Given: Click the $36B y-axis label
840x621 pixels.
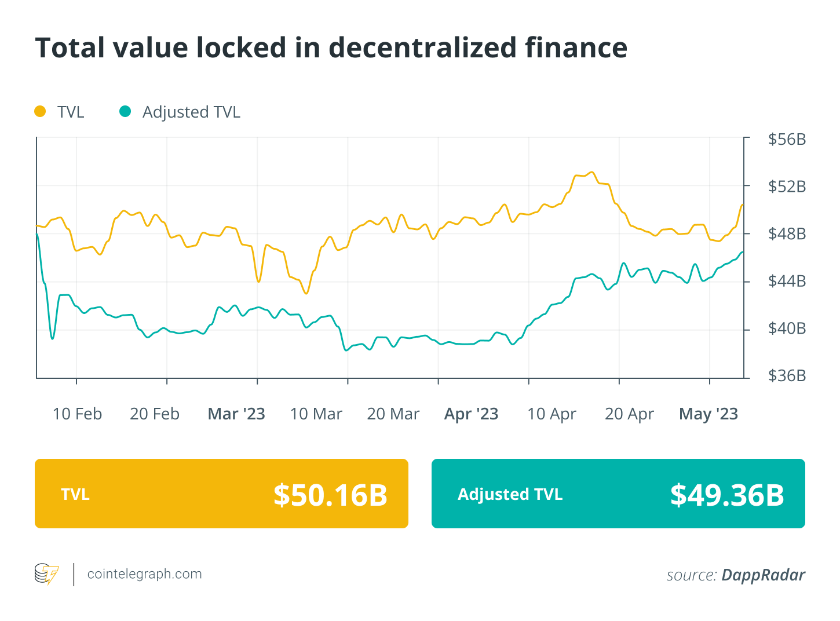Looking at the screenshot, I should 787,376.
